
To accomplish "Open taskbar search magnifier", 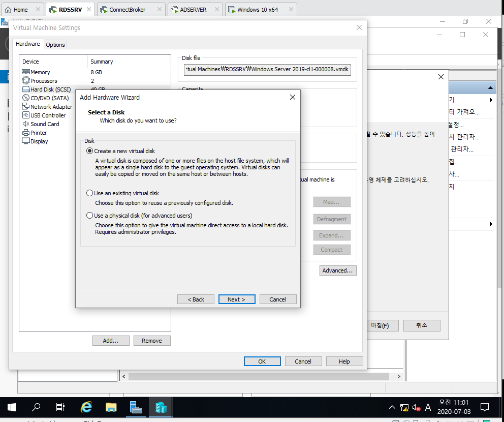I will pos(36,407).
